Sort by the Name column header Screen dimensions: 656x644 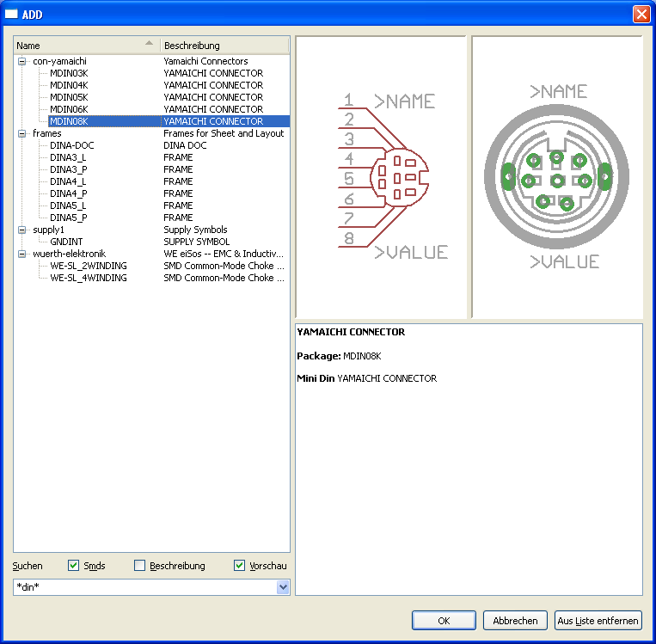(87, 46)
